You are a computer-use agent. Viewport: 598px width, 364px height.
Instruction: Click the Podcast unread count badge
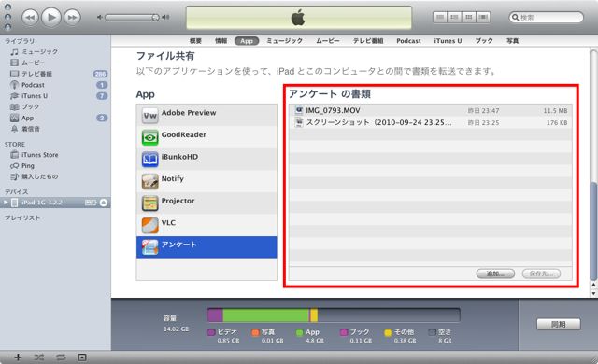click(102, 85)
